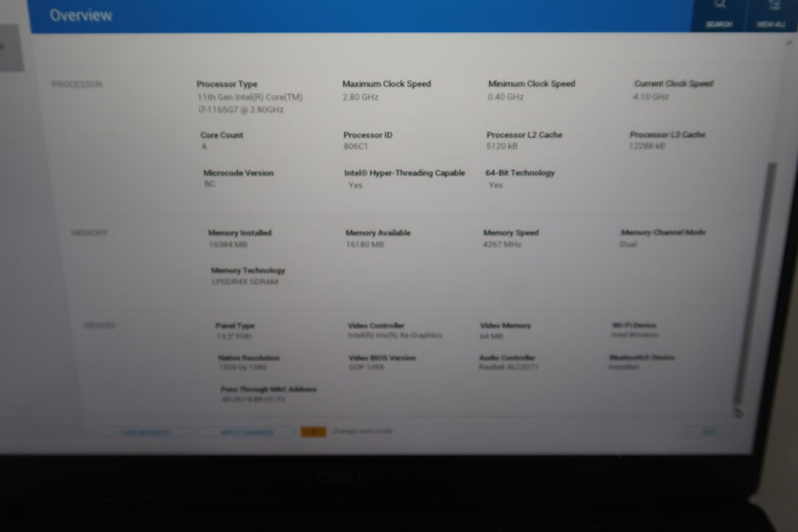
Task: Click the Overview page title
Action: coord(81,16)
